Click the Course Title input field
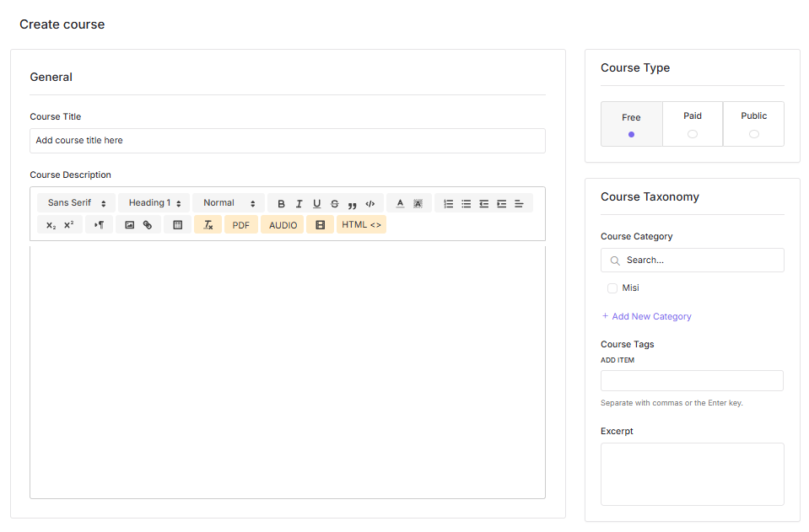Screen dimensions: 809x532 click(287, 141)
